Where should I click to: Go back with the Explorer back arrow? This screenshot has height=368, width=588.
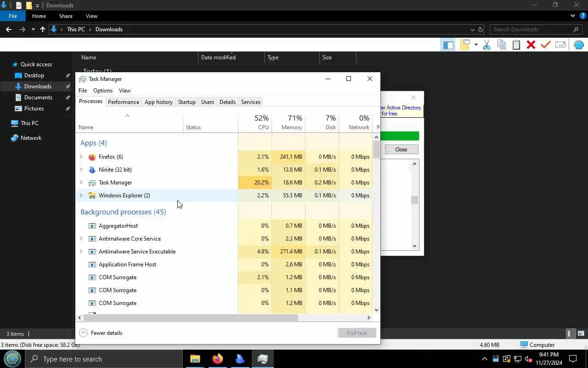[9, 29]
